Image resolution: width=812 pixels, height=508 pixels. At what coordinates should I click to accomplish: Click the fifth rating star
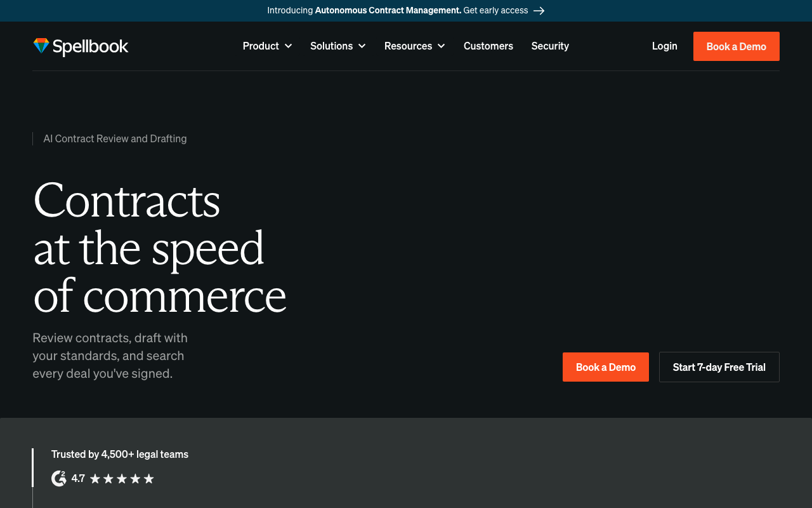click(149, 479)
